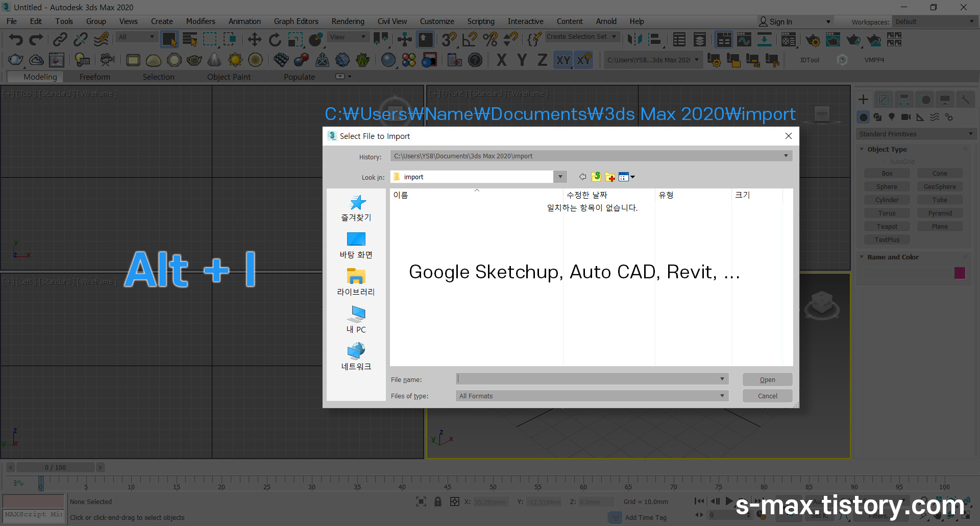
Task: Open 바탕 화면 in the places sidebar
Action: (x=356, y=246)
